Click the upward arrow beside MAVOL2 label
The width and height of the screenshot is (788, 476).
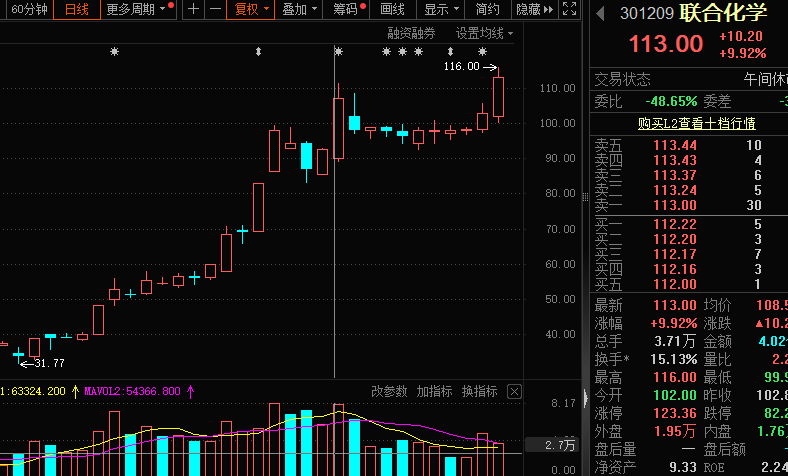pyautogui.click(x=190, y=391)
